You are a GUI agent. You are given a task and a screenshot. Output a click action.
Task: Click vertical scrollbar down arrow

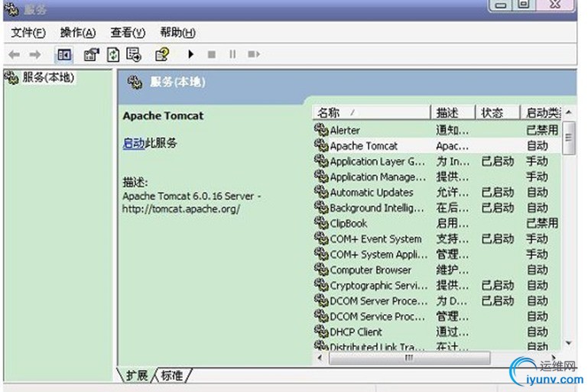point(568,343)
